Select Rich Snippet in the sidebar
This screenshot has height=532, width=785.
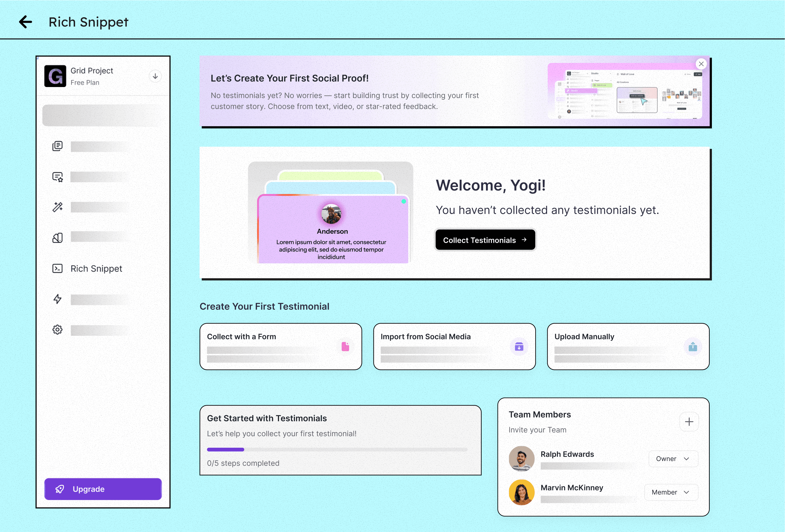pos(96,269)
